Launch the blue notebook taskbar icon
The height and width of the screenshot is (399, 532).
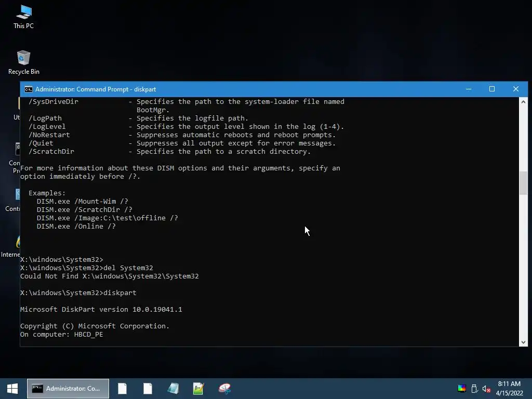pyautogui.click(x=173, y=389)
